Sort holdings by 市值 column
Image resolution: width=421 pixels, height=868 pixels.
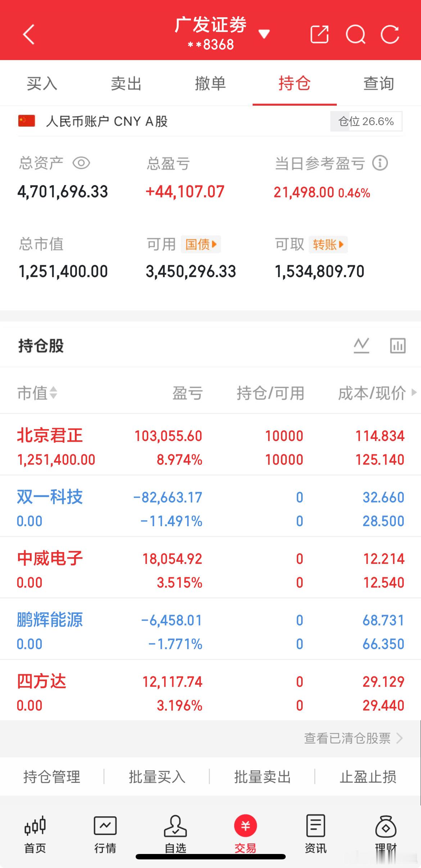point(37,392)
